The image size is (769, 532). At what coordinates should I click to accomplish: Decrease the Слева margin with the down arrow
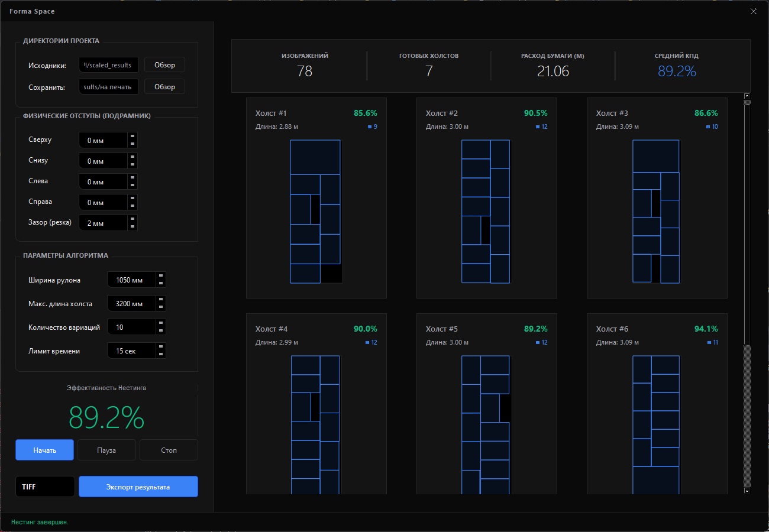133,185
